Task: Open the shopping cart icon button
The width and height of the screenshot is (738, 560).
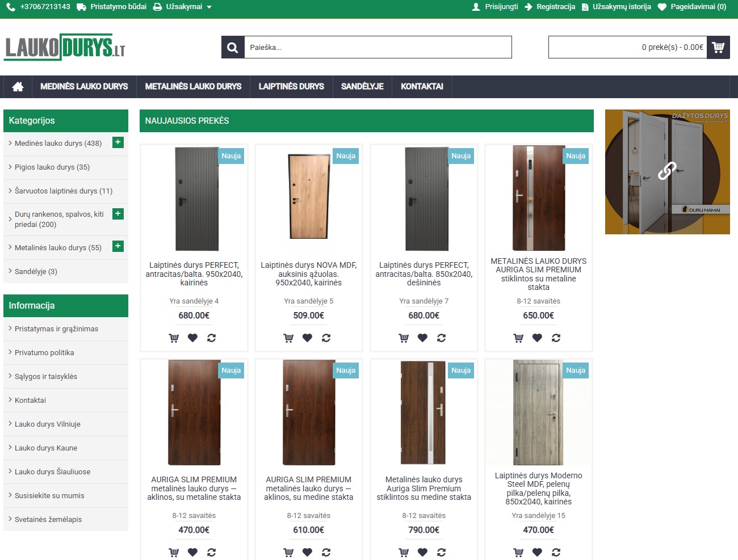Action: click(x=718, y=48)
